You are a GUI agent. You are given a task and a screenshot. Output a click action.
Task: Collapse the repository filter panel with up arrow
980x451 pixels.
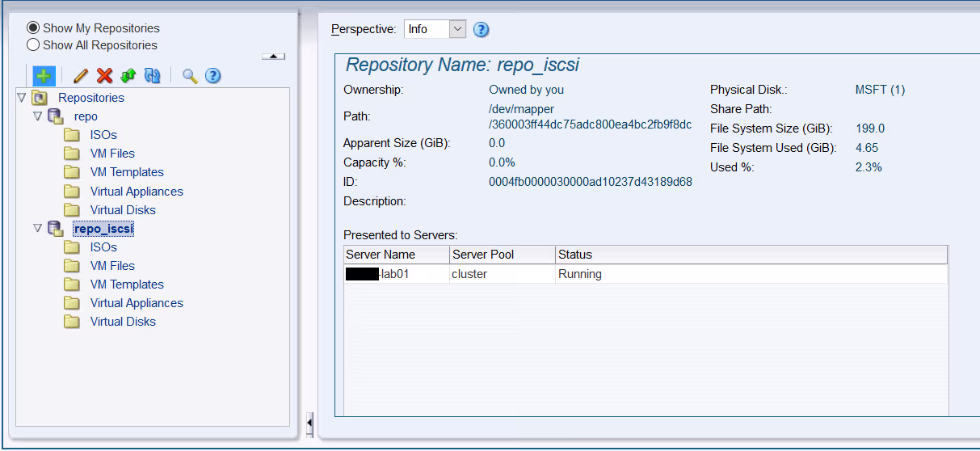click(x=273, y=57)
